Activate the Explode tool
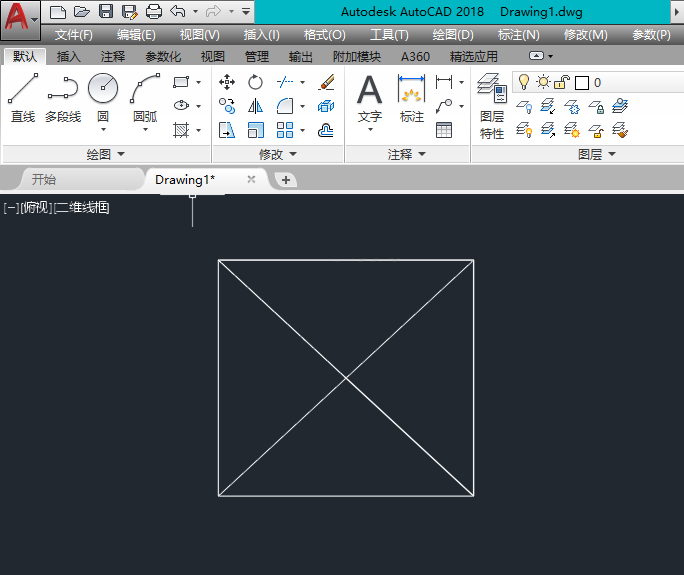 (x=326, y=106)
